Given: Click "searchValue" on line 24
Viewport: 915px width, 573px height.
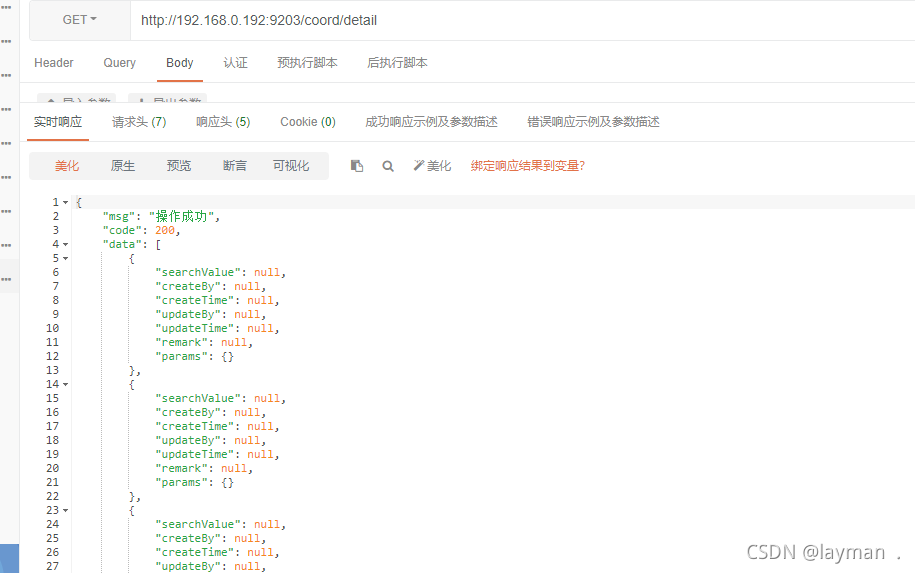Looking at the screenshot, I should [x=198, y=525].
